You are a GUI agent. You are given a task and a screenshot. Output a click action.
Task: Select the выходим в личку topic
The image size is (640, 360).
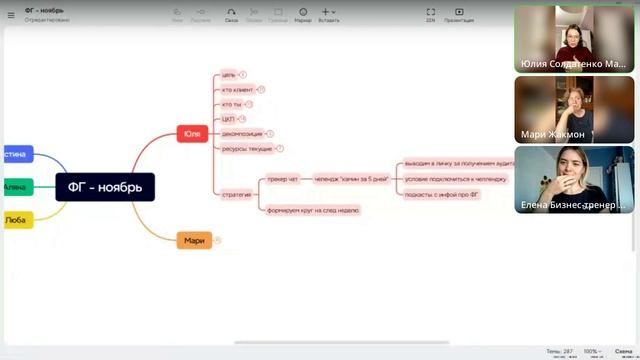click(459, 163)
